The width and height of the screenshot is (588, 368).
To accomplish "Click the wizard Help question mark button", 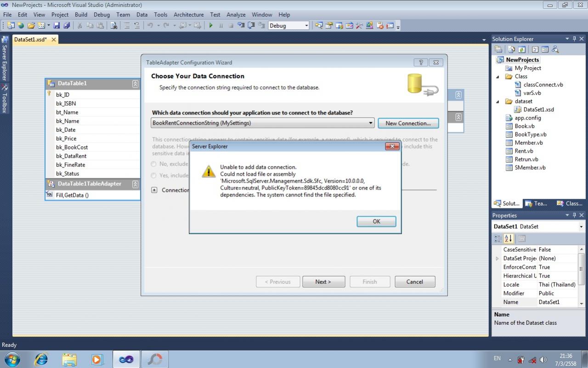I will (x=421, y=63).
